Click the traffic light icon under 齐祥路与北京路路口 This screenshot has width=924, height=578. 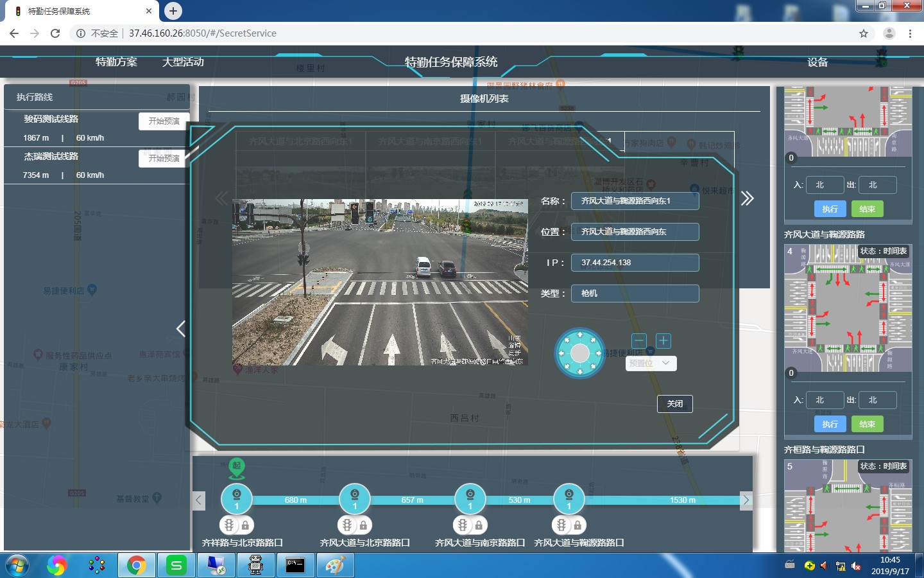[229, 525]
